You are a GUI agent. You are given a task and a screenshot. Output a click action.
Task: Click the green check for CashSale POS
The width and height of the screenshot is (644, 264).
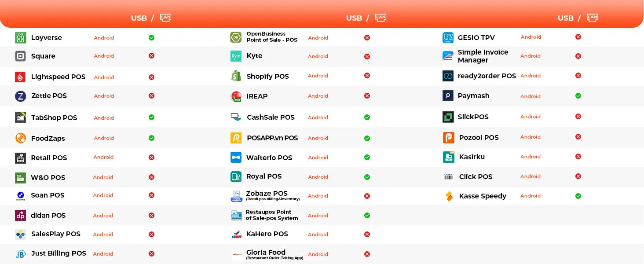click(367, 117)
